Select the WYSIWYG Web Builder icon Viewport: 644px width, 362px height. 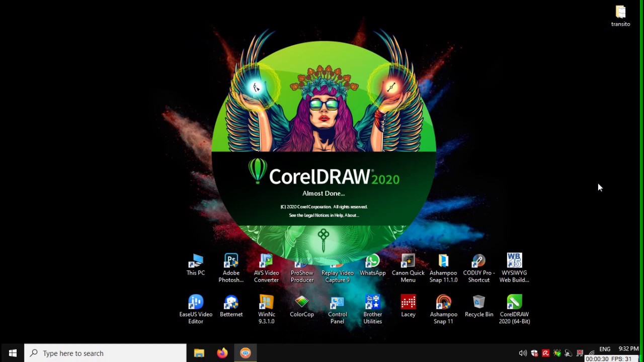514,268
